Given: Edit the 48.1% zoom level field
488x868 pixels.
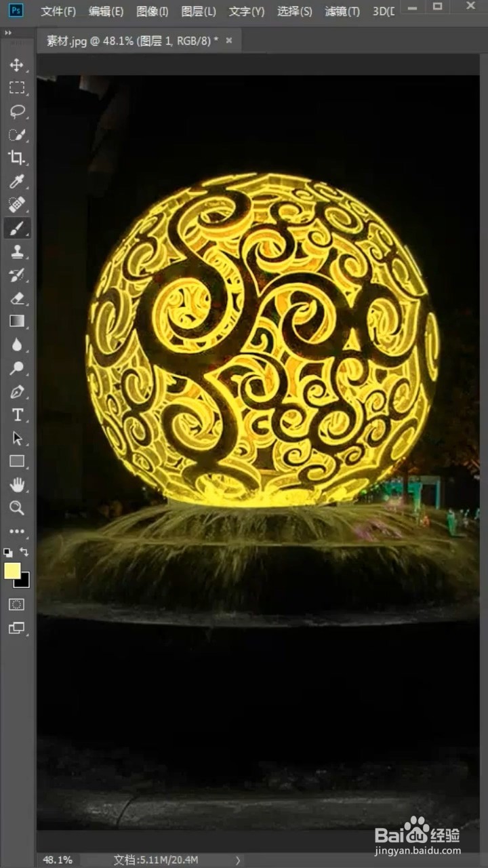Looking at the screenshot, I should pos(58,860).
